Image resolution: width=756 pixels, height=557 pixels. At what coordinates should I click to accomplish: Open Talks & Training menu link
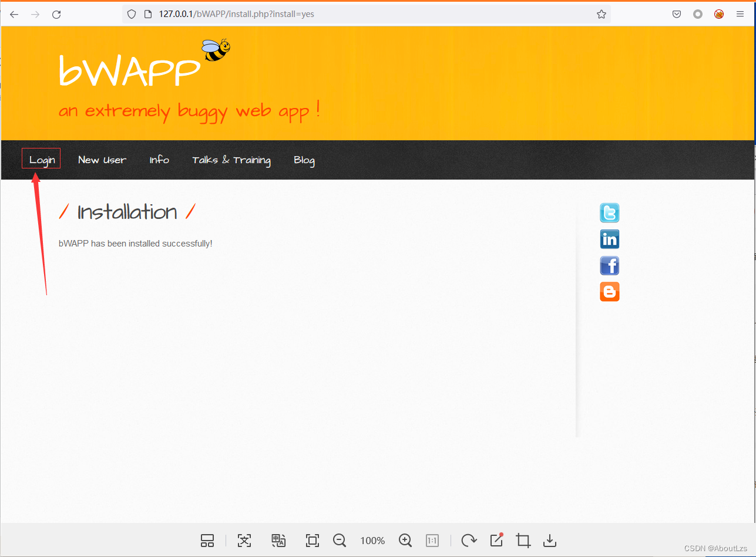point(231,160)
